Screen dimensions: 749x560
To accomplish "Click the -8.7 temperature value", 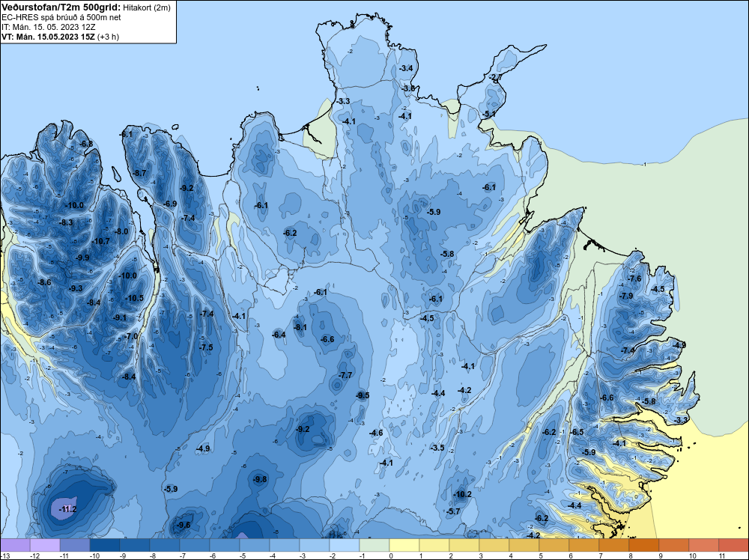I will (x=139, y=173).
